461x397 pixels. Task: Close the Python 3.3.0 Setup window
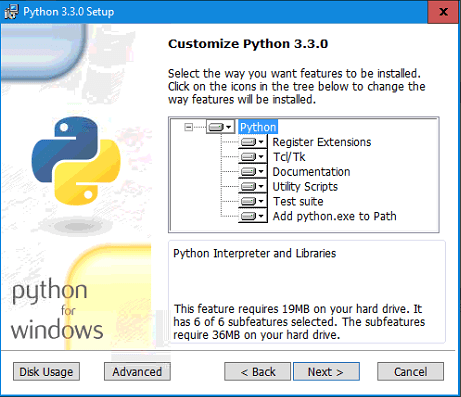[x=443, y=12]
